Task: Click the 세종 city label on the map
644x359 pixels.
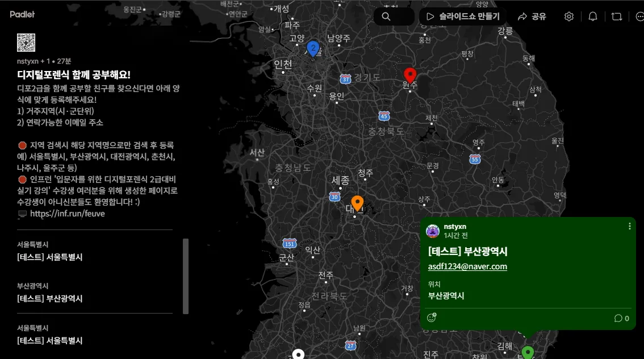Action: (x=341, y=180)
